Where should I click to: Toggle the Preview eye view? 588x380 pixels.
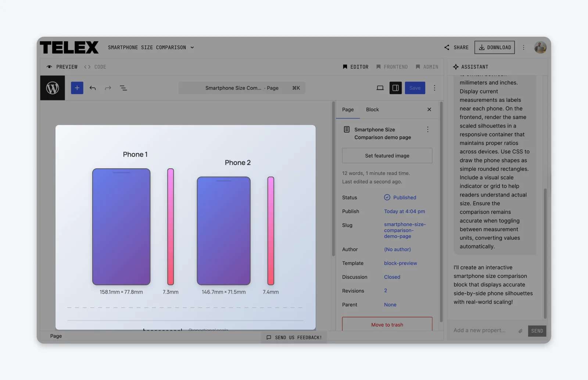(x=62, y=67)
